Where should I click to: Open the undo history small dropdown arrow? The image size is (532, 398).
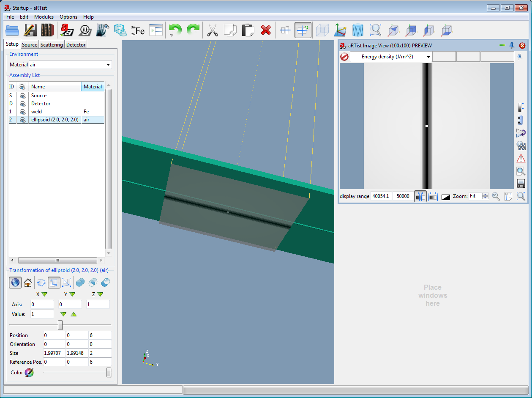click(x=172, y=36)
